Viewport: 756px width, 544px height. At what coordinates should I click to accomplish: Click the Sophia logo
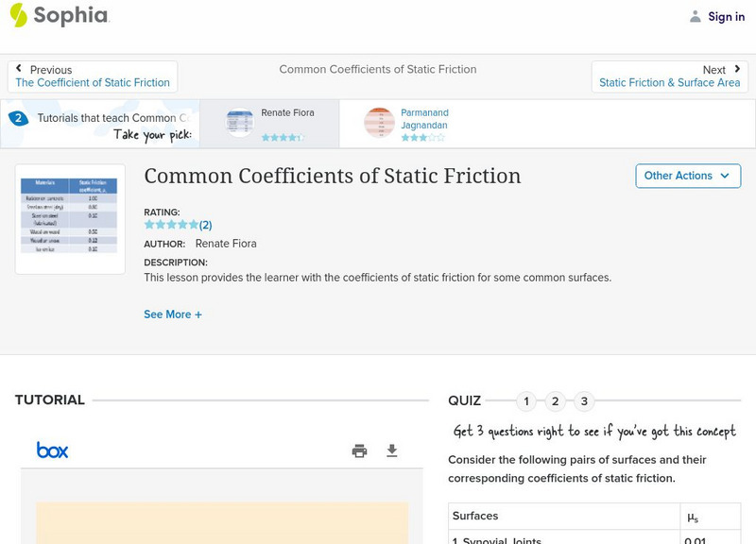(x=59, y=16)
